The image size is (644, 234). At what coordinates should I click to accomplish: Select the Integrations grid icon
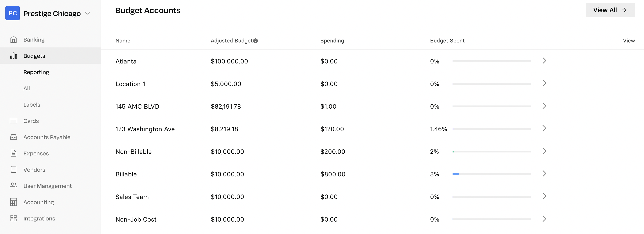pyautogui.click(x=14, y=218)
